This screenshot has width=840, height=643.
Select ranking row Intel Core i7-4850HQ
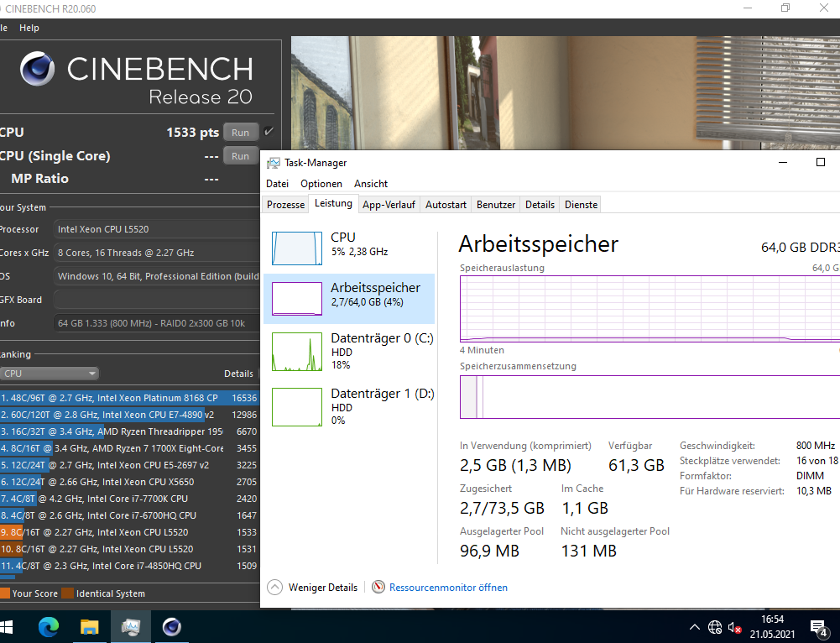129,566
